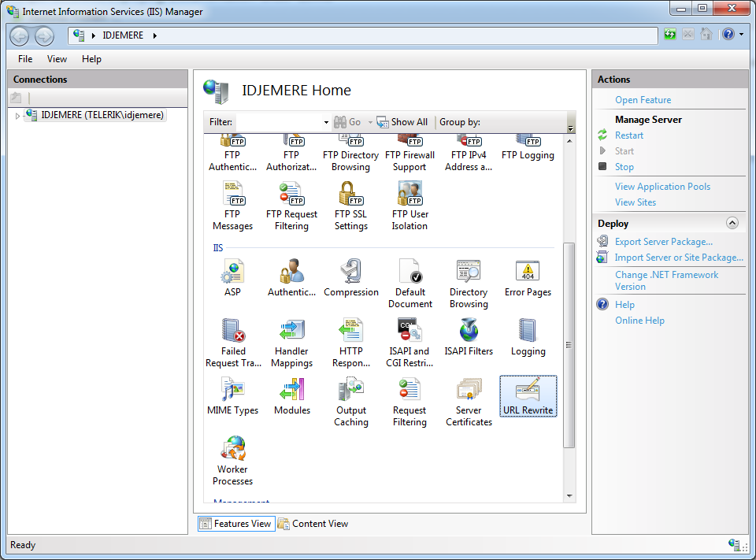The height and width of the screenshot is (560, 756).
Task: Open IIS Directory Browsing feature
Action: (469, 284)
